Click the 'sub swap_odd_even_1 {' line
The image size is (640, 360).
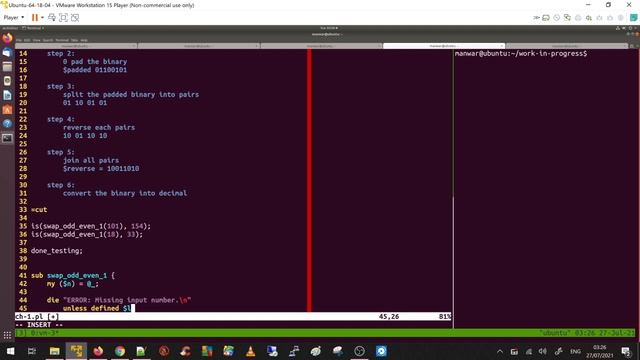(73, 276)
